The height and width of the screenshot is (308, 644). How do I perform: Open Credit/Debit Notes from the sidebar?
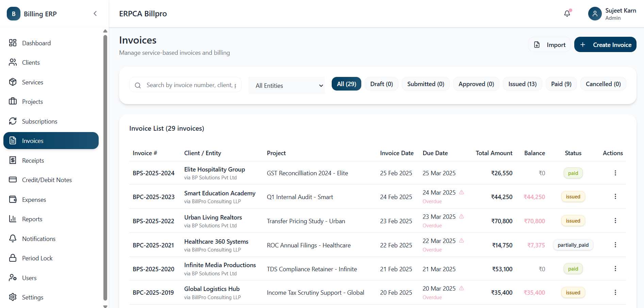[47, 180]
